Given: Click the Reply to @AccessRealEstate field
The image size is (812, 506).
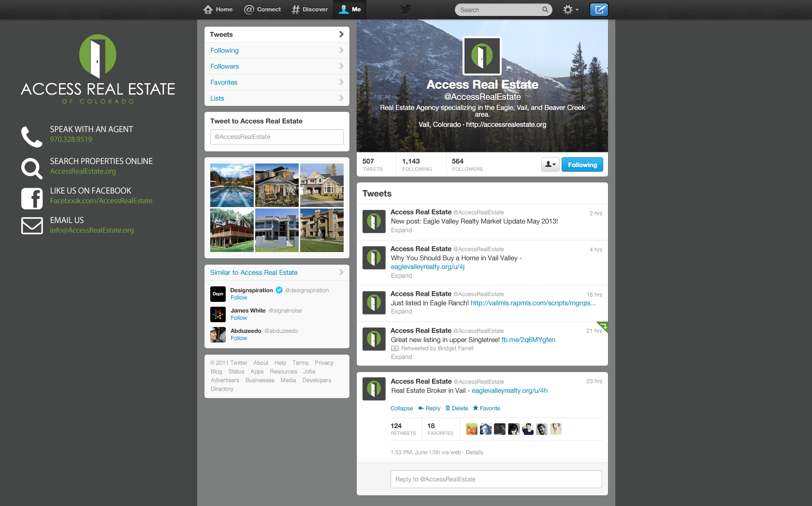Looking at the screenshot, I should click(x=496, y=479).
